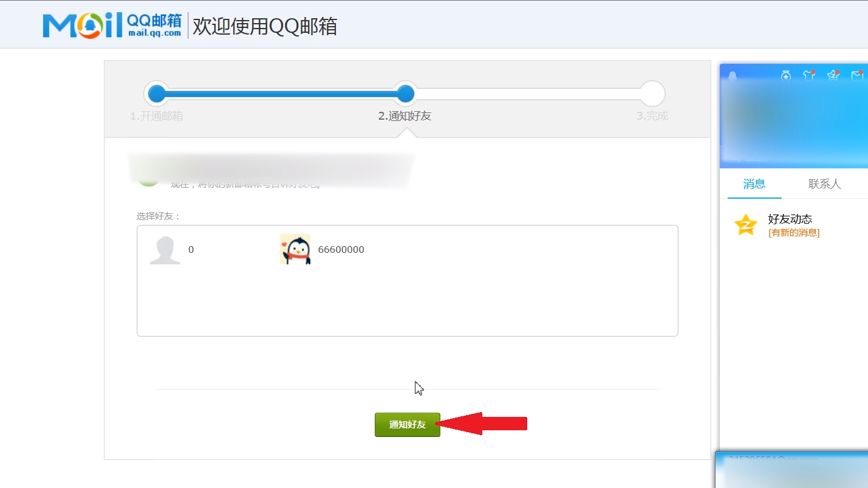Click the gray default avatar of friend 0
The height and width of the screenshot is (488, 868).
165,249
